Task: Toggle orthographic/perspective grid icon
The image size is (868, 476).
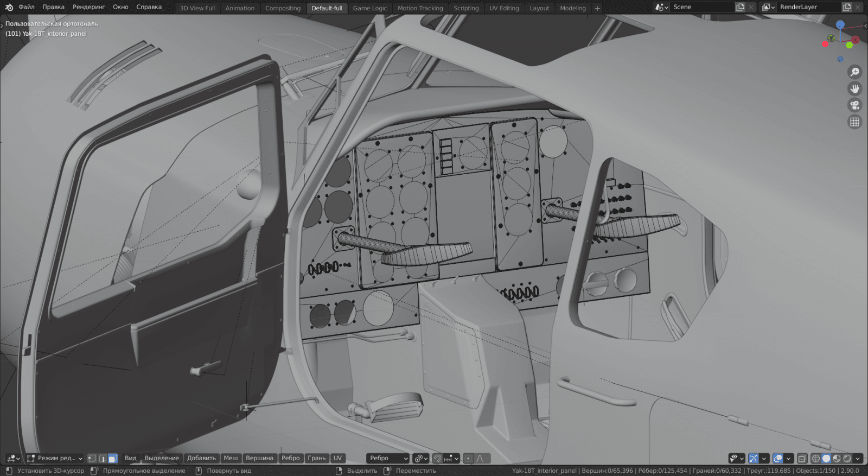Action: [854, 122]
